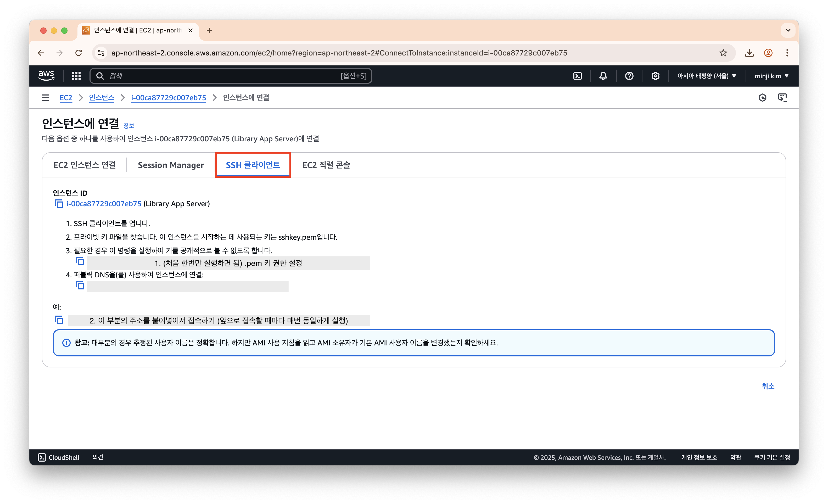
Task: Open the browser profile icon
Action: [x=768, y=53]
